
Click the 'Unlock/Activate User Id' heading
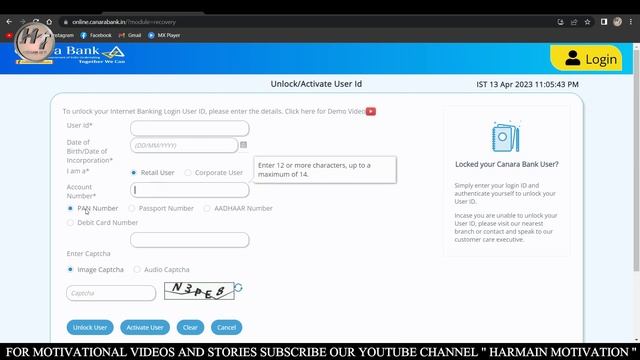316,84
